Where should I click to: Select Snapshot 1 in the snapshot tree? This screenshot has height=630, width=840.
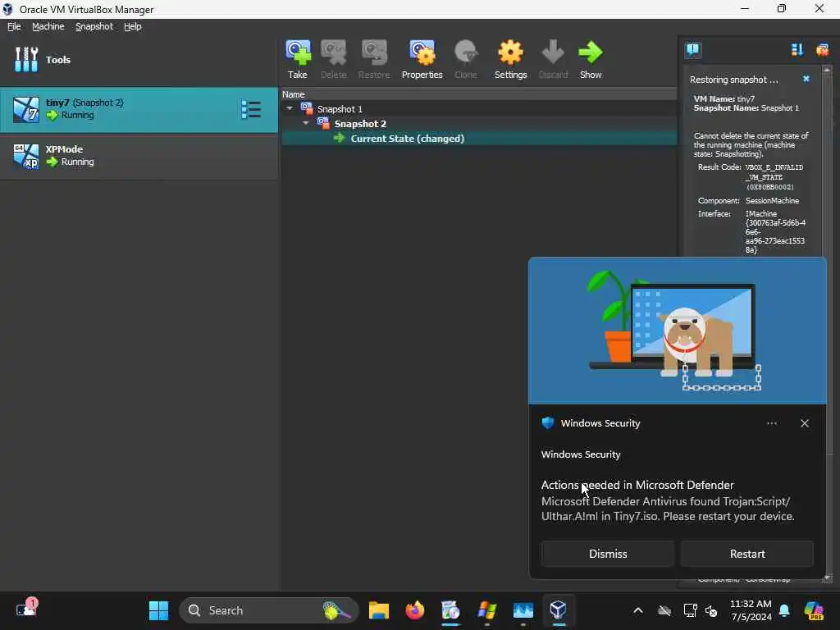340,109
